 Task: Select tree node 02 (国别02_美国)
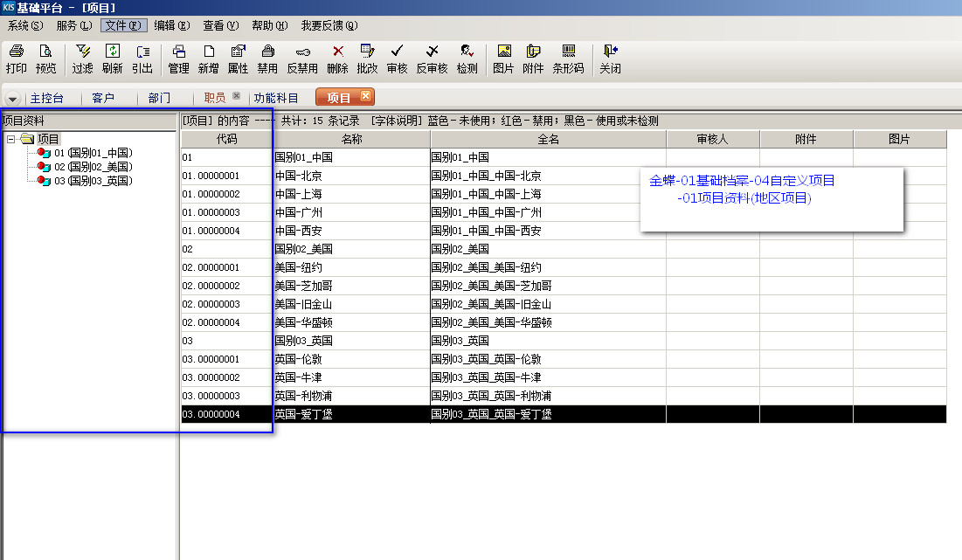93,167
